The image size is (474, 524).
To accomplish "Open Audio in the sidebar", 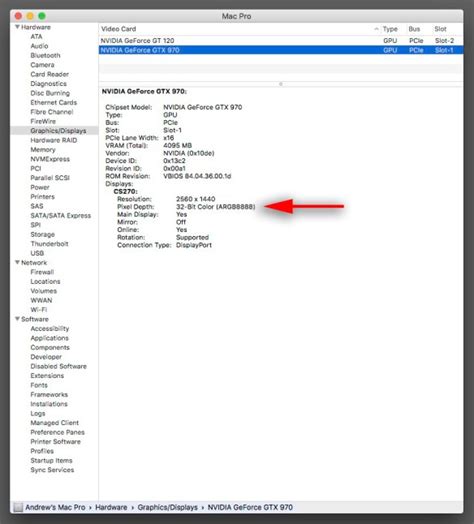I will coord(39,46).
